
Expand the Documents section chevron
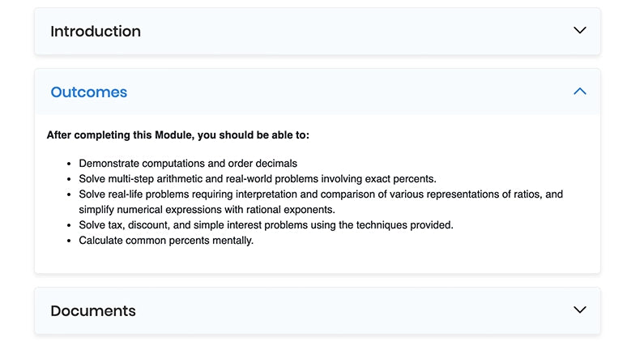pyautogui.click(x=579, y=310)
